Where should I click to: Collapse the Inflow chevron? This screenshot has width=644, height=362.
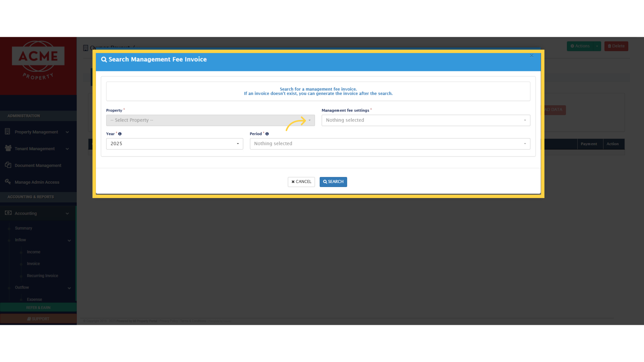click(69, 240)
